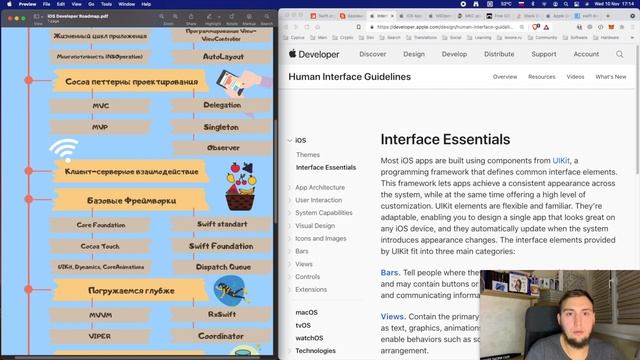Open the Overview link under Human Interface Guidelines
The width and height of the screenshot is (640, 360).
[505, 77]
